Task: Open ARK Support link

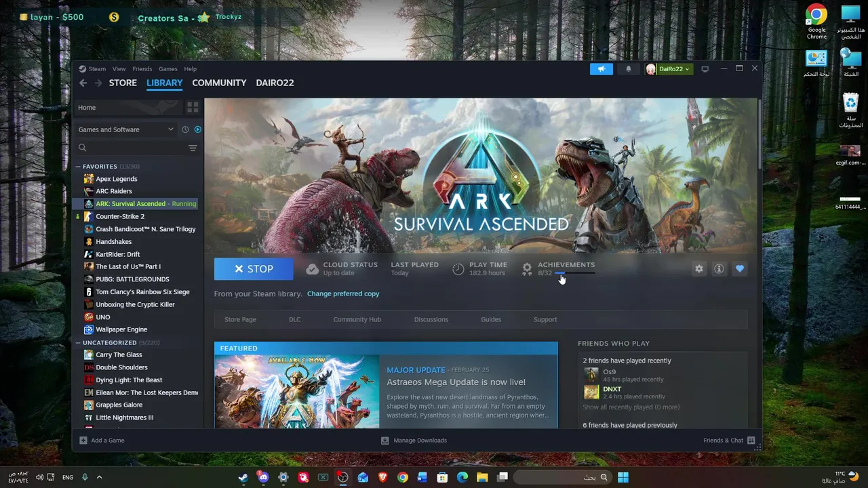Action: pos(545,319)
